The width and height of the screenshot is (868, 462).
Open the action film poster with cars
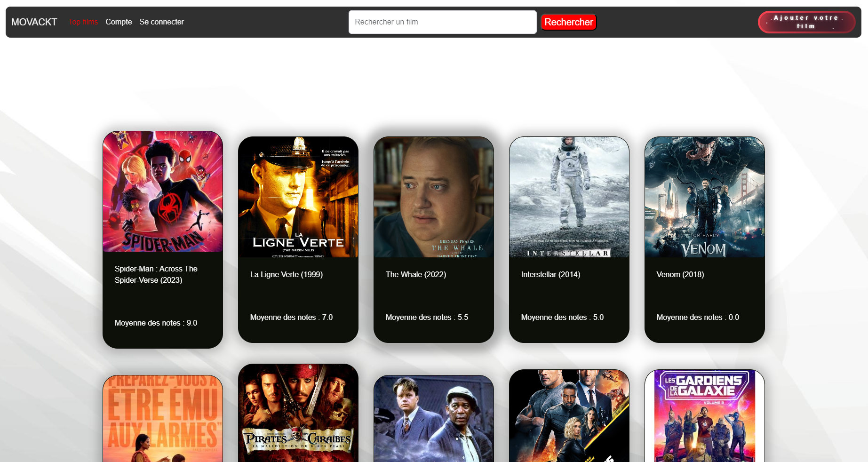569,416
